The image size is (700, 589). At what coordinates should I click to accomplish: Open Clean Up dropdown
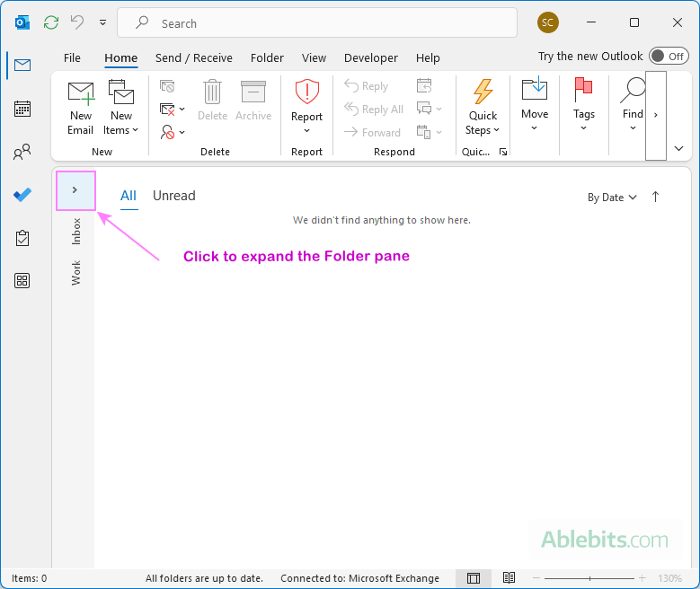(x=172, y=109)
